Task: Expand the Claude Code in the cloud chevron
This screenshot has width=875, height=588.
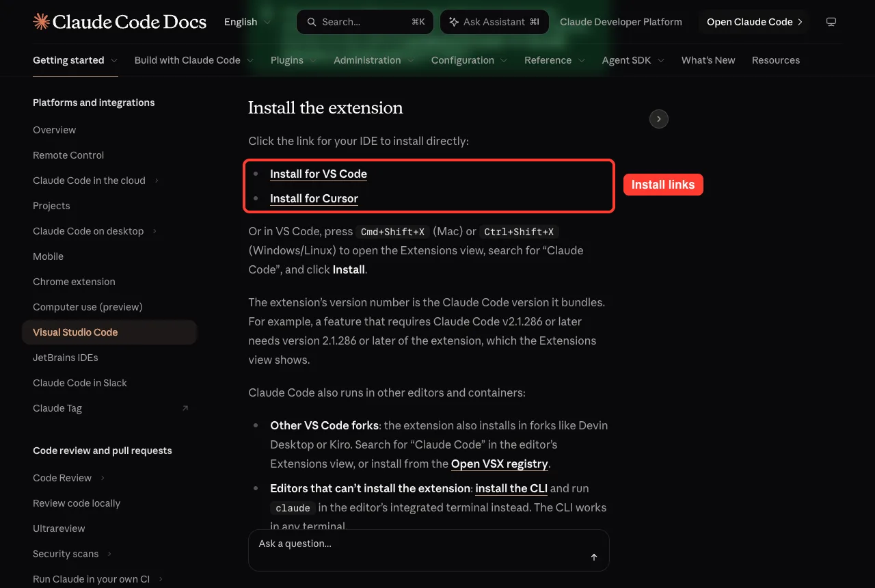Action: [157, 181]
